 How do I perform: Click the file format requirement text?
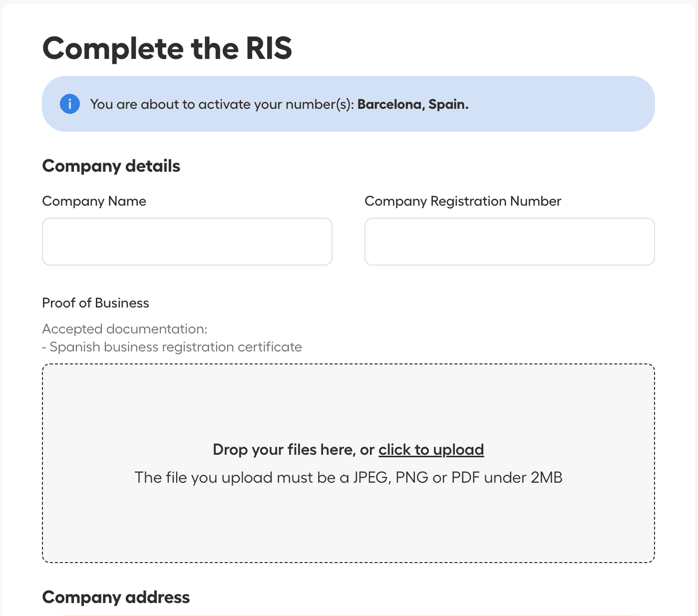pos(349,477)
